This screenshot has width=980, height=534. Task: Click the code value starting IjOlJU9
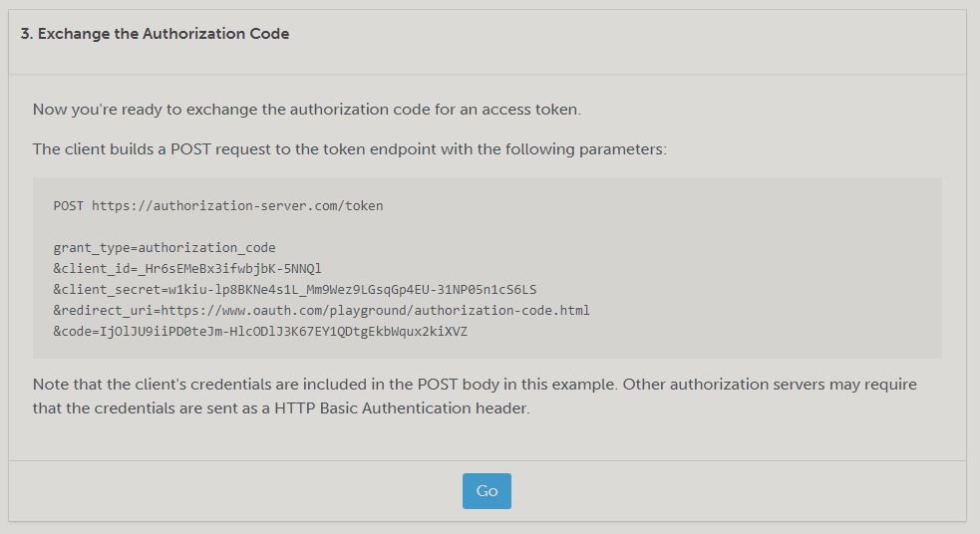(x=283, y=332)
